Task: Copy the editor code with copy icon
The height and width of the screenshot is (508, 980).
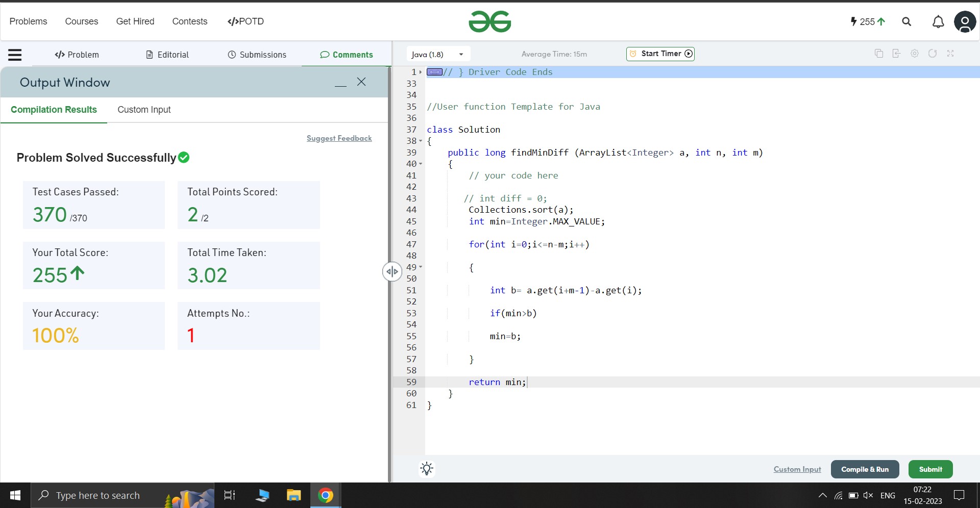Action: pyautogui.click(x=878, y=54)
